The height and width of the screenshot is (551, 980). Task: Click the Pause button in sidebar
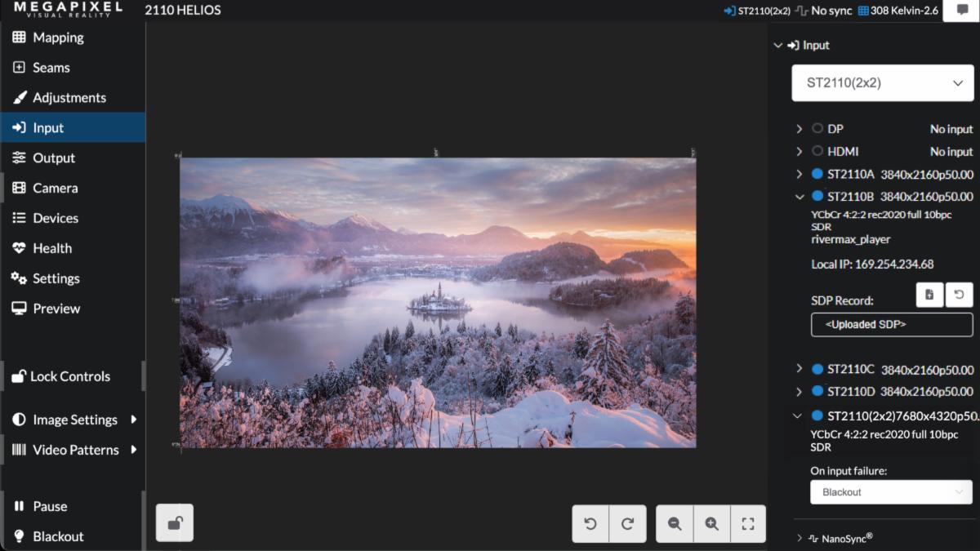point(50,506)
